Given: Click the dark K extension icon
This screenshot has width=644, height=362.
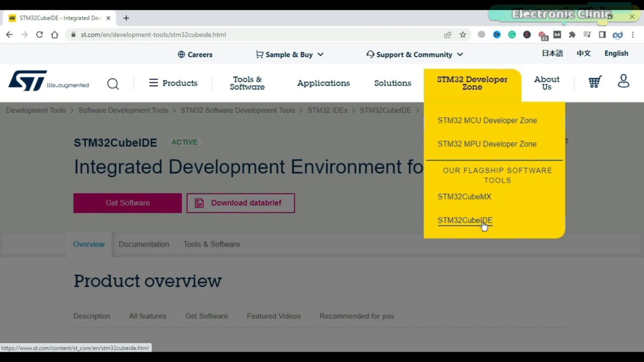Looking at the screenshot, I should point(527,35).
